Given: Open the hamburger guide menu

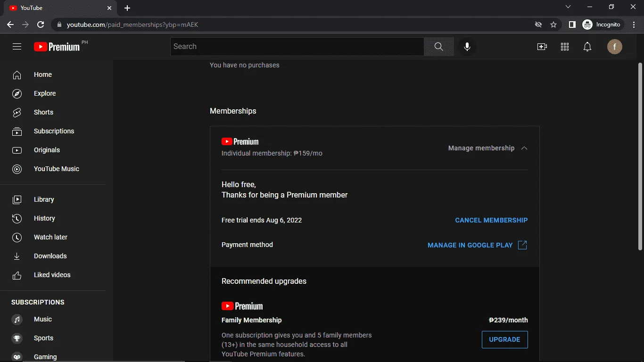Looking at the screenshot, I should tap(17, 47).
